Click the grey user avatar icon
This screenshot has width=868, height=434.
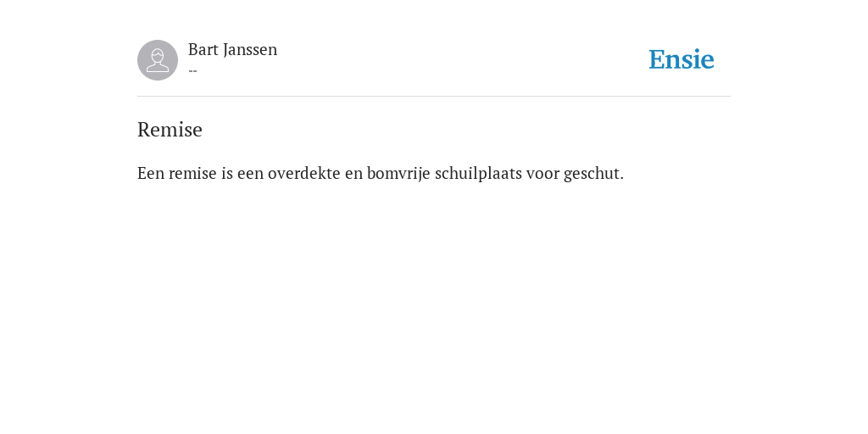click(x=158, y=60)
